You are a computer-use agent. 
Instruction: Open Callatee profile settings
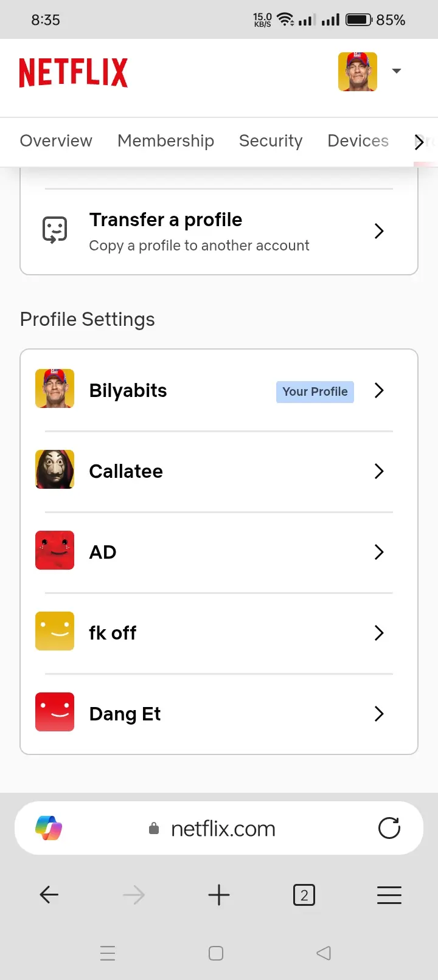tap(219, 471)
